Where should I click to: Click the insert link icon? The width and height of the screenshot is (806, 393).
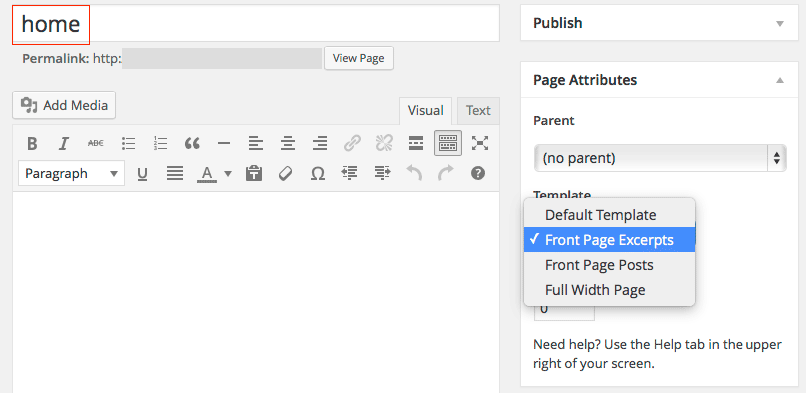coord(352,143)
